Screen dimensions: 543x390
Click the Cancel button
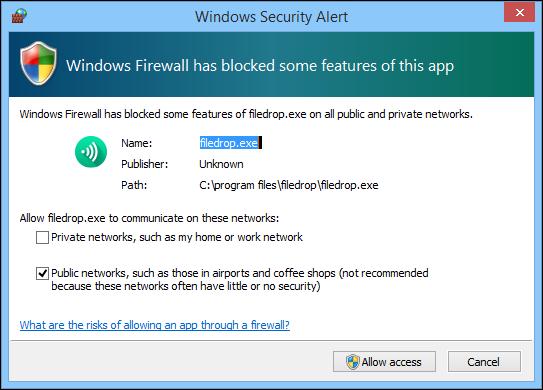[484, 362]
